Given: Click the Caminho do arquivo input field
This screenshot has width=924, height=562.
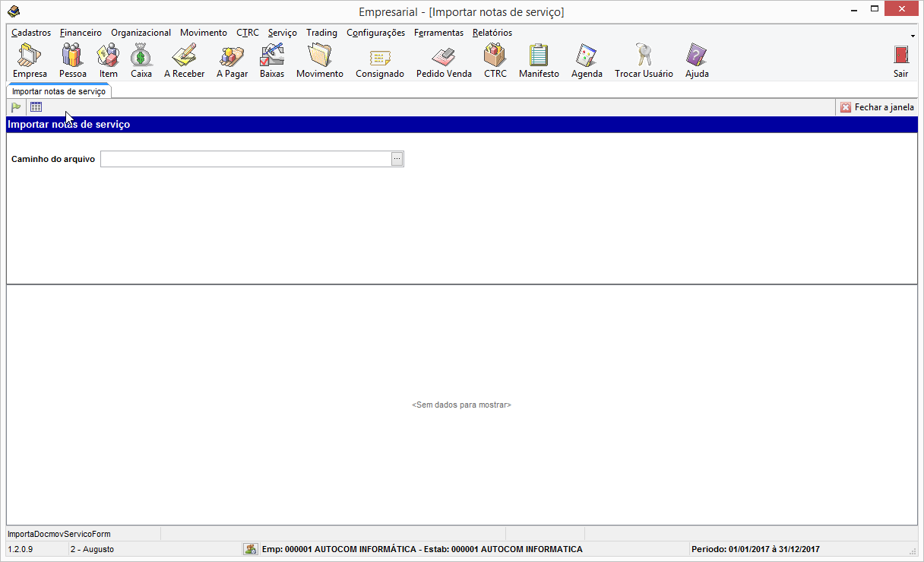Looking at the screenshot, I should 245,159.
